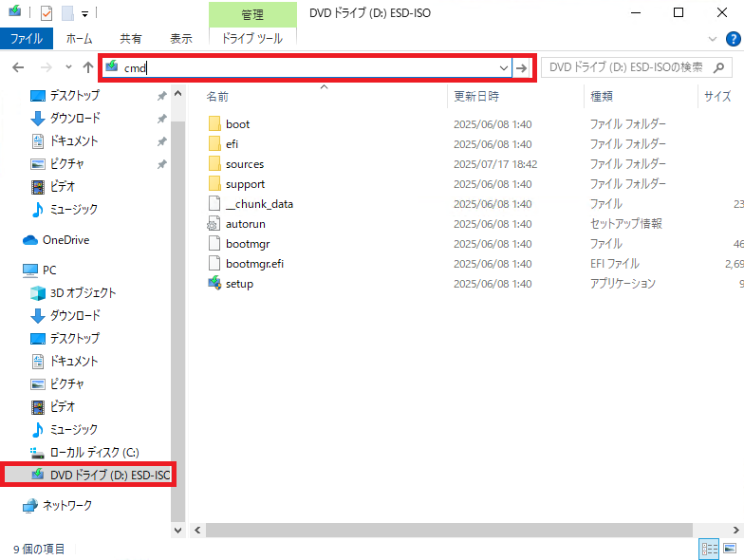Switch to the ホーム ribbon tab
Image resolution: width=744 pixels, height=560 pixels.
[79, 38]
